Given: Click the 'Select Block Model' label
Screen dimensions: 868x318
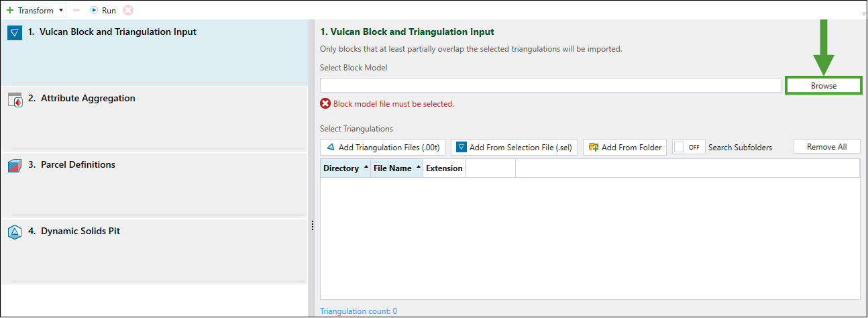Looking at the screenshot, I should 354,68.
